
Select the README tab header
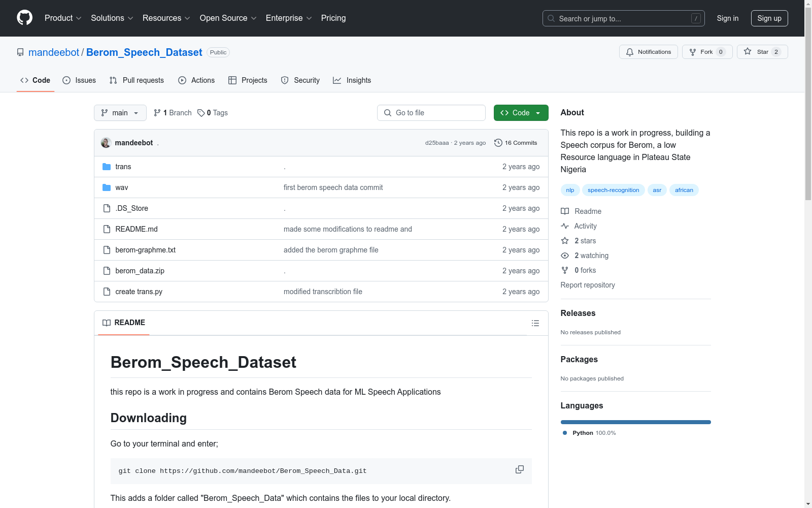click(124, 323)
